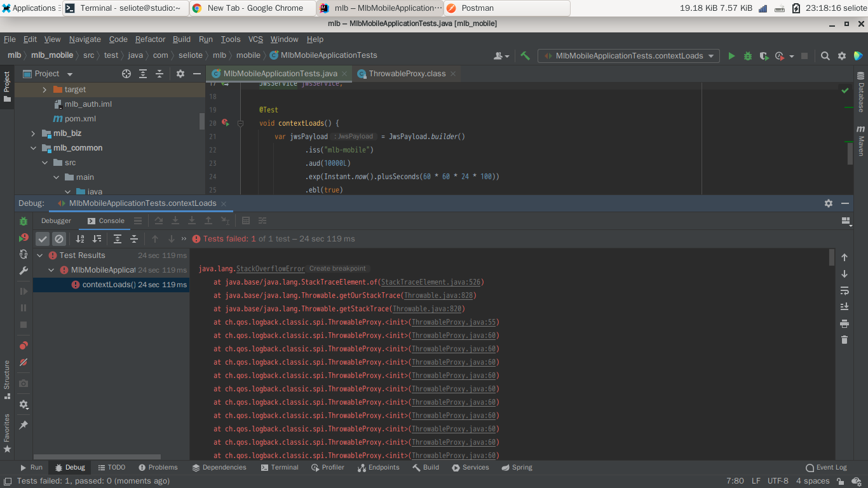Viewport: 868px width, 488px height.
Task: Expand all in the Project panel
Action: (x=143, y=74)
